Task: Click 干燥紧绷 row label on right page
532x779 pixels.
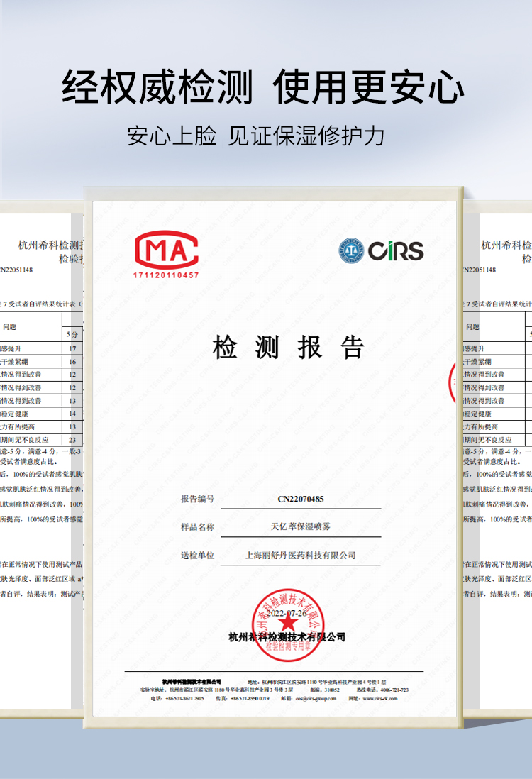Action: 477,362
